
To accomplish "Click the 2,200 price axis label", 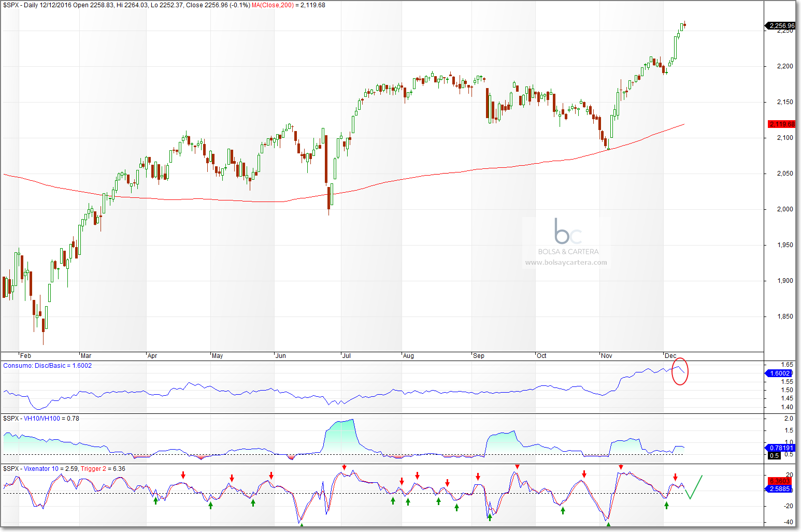I will click(785, 66).
